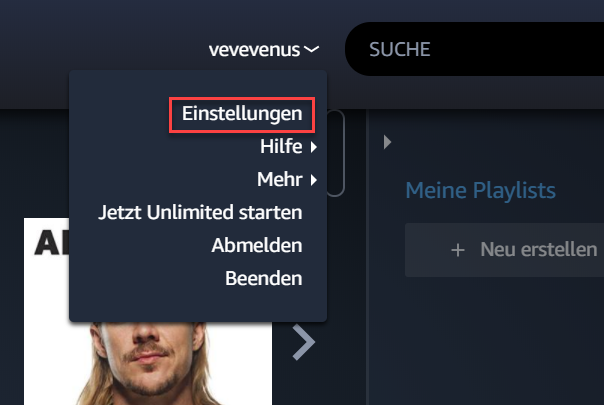This screenshot has width=607, height=405.
Task: Click the bold title on the cover
Action: [52, 243]
